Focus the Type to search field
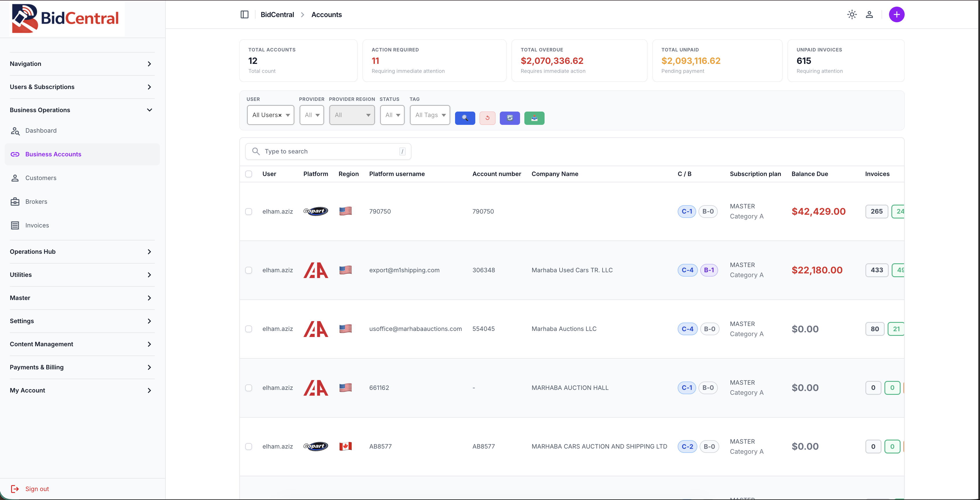 (x=328, y=151)
